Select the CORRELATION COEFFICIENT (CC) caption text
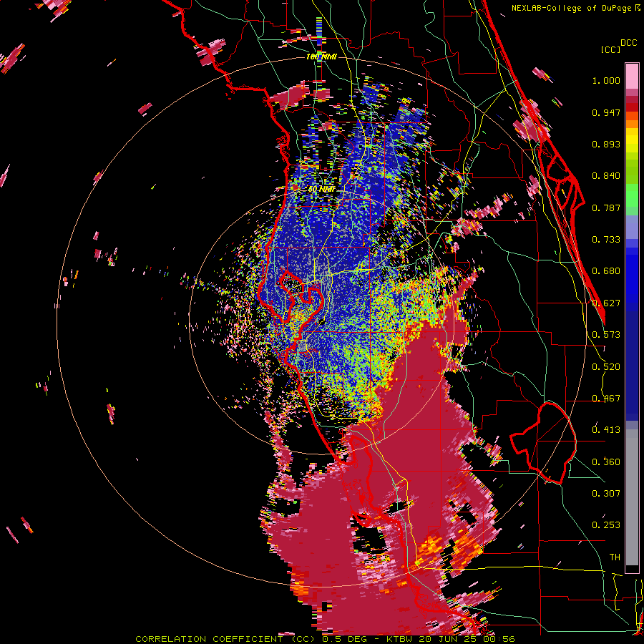 [x=225, y=639]
